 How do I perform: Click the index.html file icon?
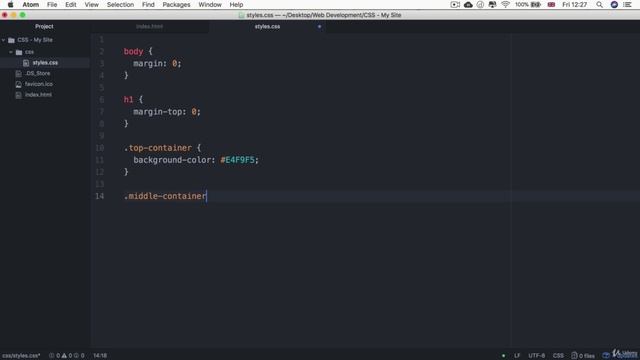coord(18,95)
